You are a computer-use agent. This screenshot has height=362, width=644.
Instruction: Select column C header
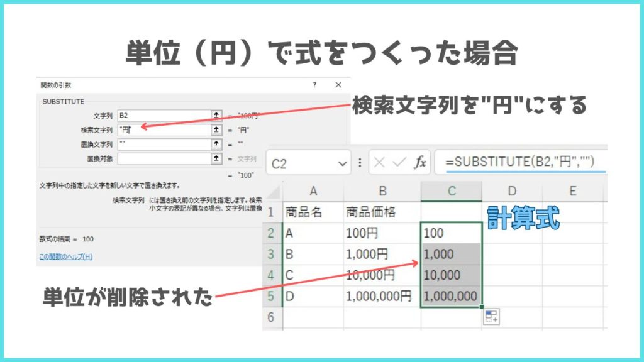tap(451, 192)
